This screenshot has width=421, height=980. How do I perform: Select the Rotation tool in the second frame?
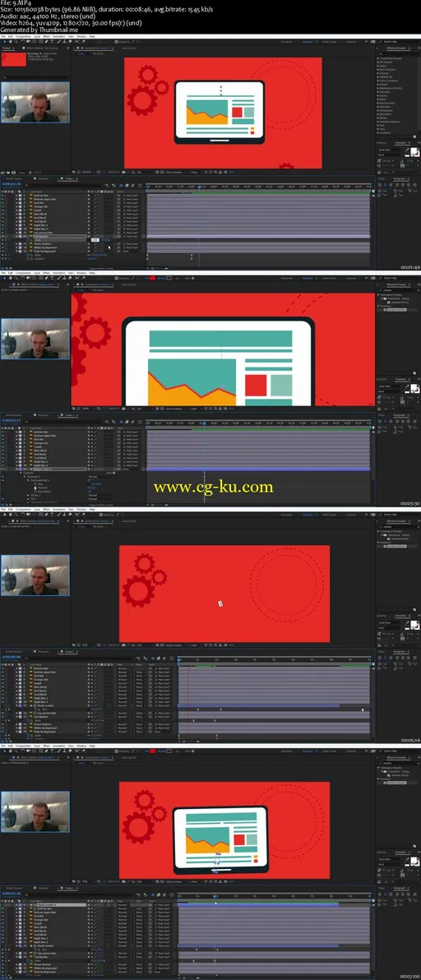(x=23, y=278)
